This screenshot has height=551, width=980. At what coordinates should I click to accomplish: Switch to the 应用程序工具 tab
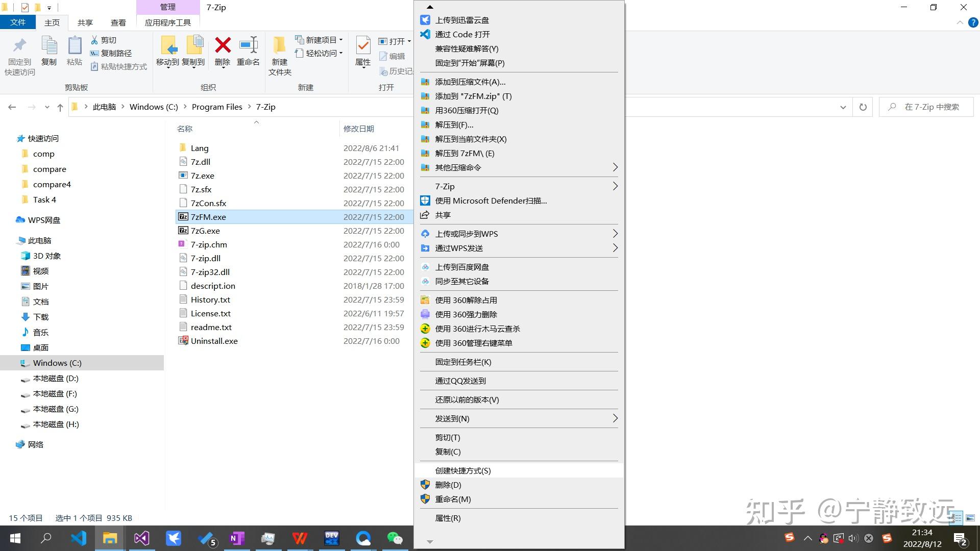(x=168, y=22)
